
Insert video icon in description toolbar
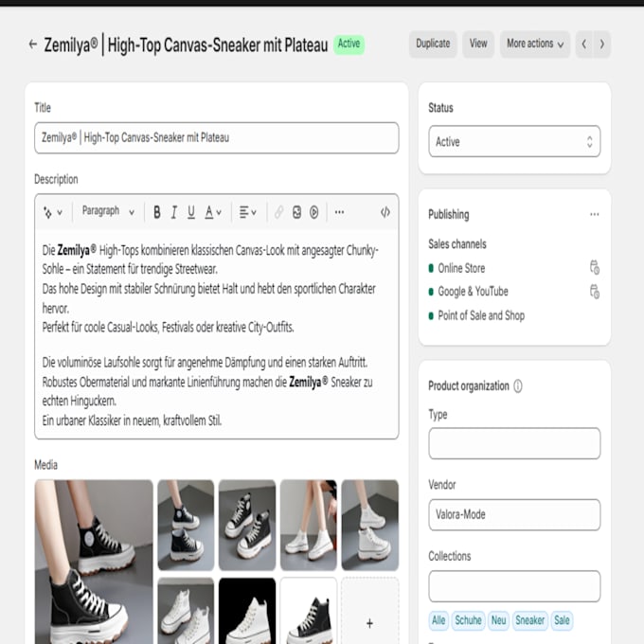tap(313, 212)
